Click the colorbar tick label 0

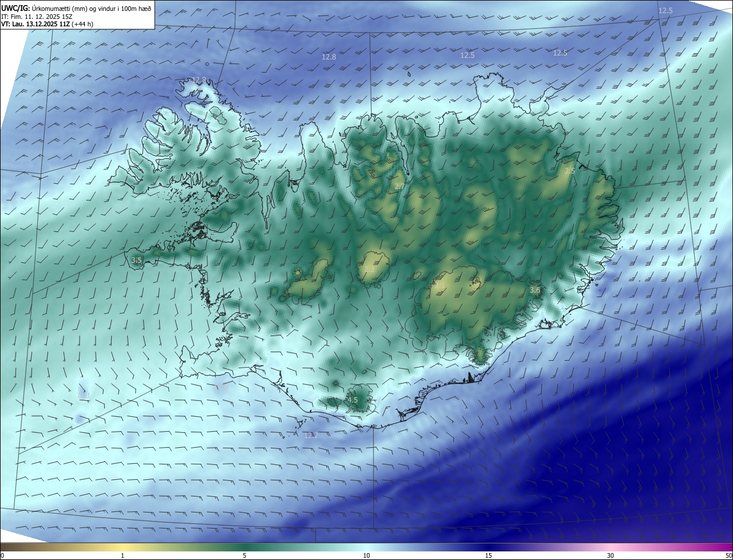click(2, 555)
